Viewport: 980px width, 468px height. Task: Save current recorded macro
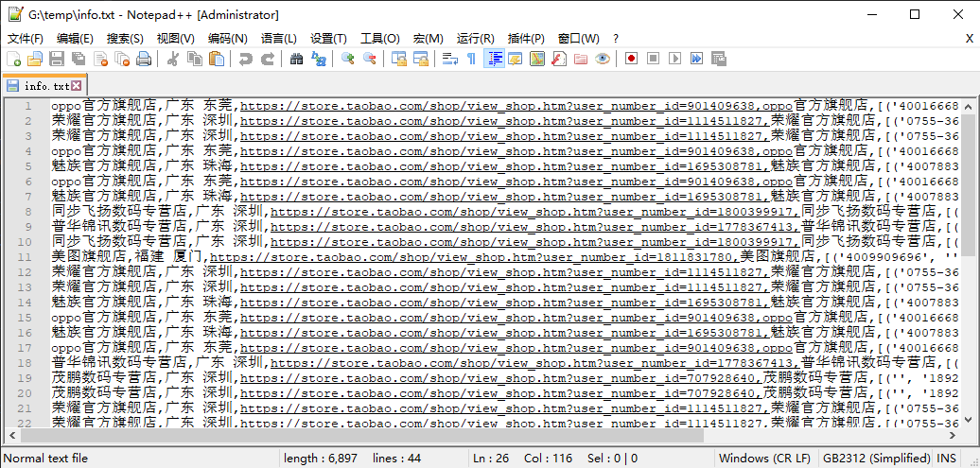[718, 59]
